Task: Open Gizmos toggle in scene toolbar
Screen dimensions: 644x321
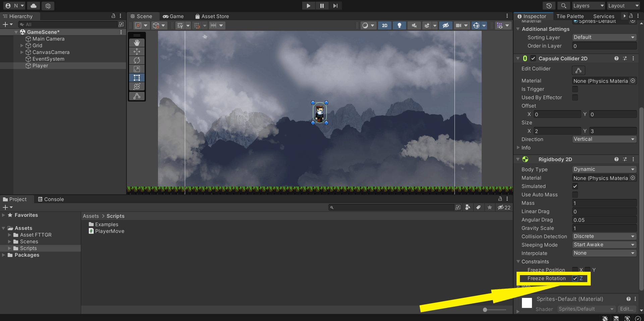Action: point(476,25)
